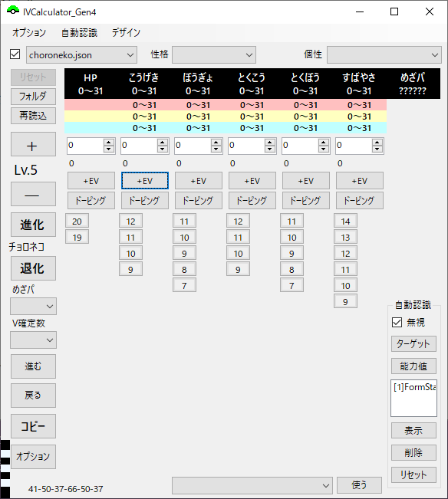The image size is (448, 499).
Task: Increment the とくぼう spinner up arrow
Action: [x=324, y=142]
